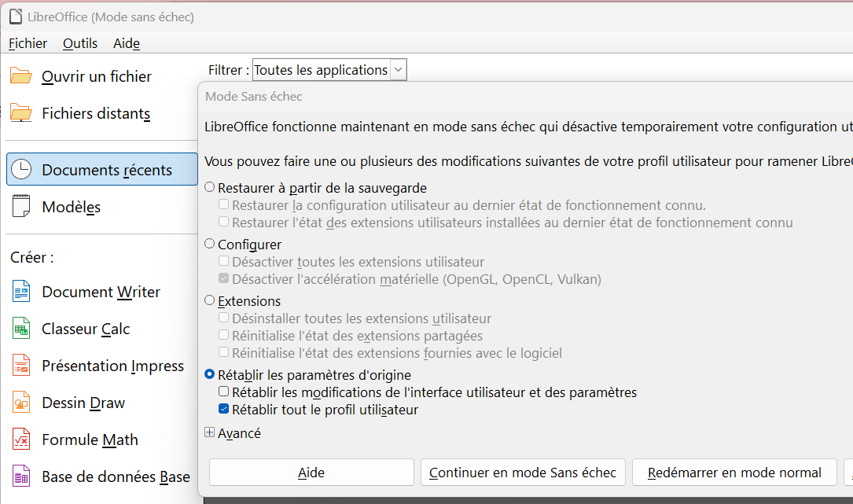Viewport: 853px width, 504px height.
Task: Click the Classeur Calc spreadsheet icon
Action: point(21,328)
